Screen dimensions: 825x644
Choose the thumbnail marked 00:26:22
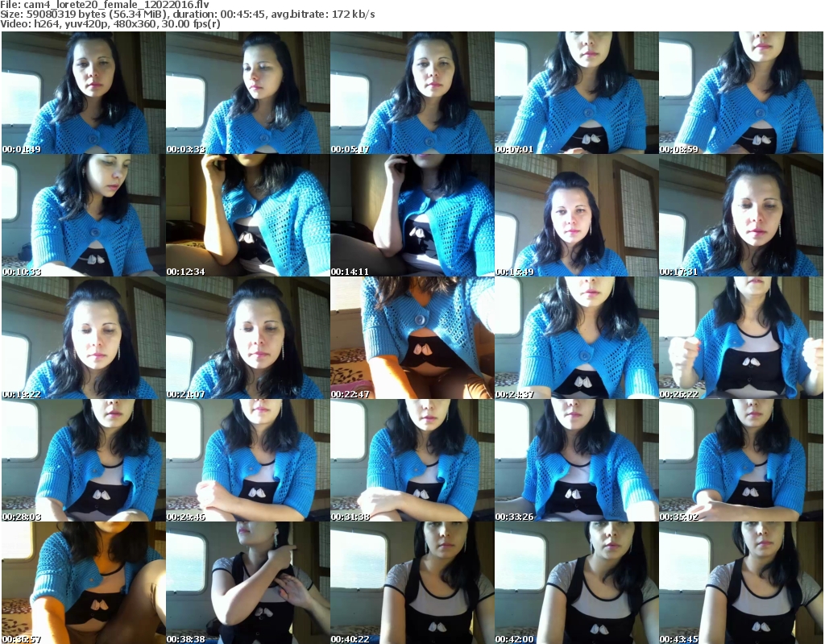(741, 338)
